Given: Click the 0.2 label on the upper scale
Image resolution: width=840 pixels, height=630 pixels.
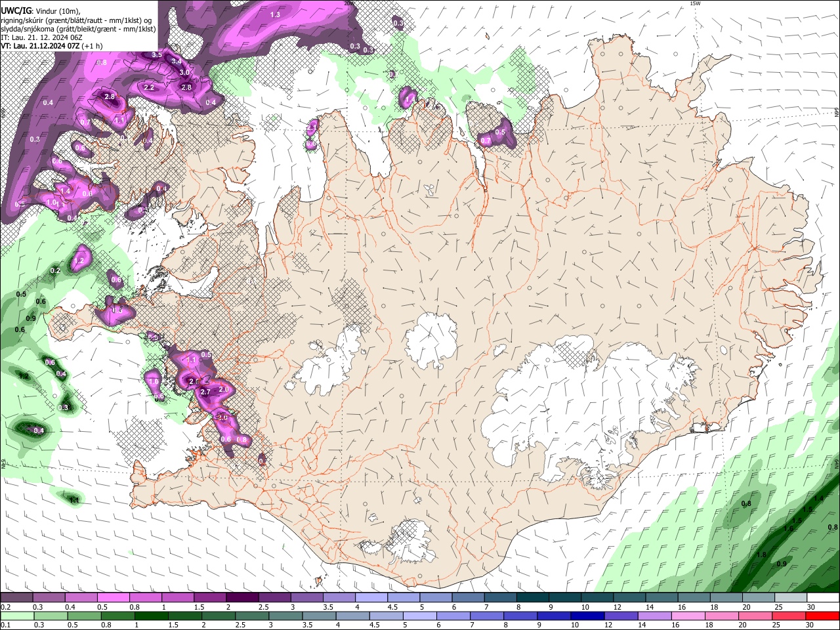Looking at the screenshot, I should coord(5,607).
